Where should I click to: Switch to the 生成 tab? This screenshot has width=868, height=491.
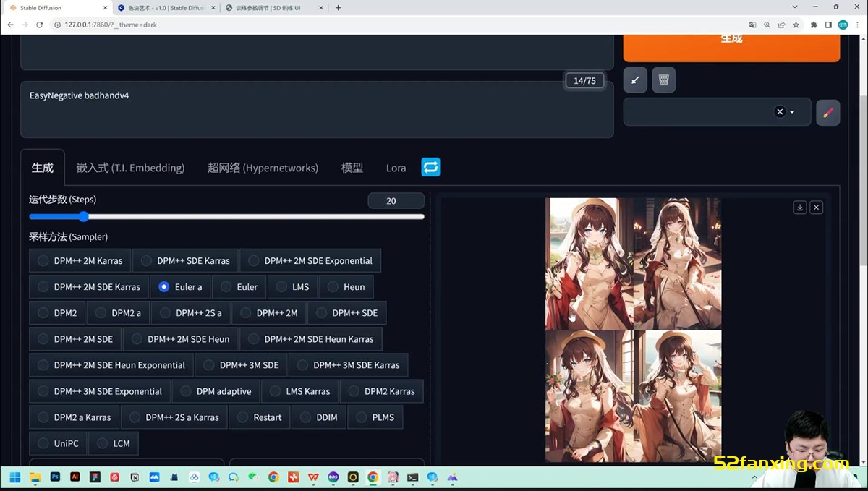tap(43, 168)
